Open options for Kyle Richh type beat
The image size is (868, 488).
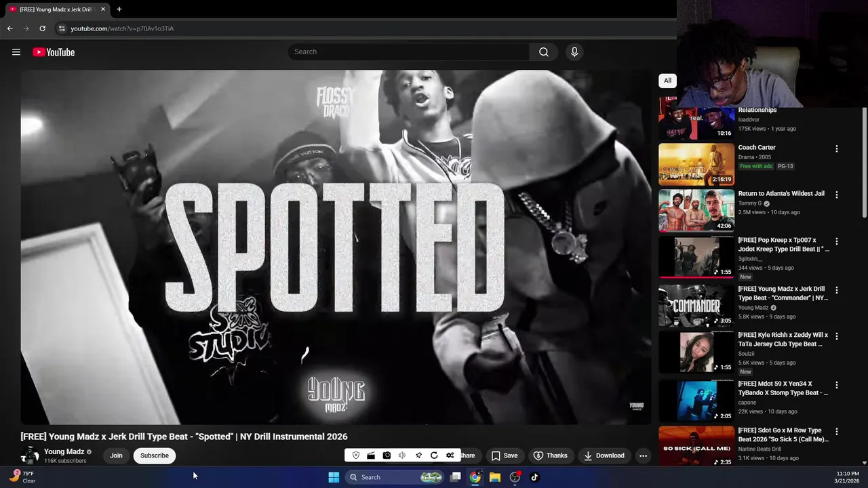click(x=836, y=336)
